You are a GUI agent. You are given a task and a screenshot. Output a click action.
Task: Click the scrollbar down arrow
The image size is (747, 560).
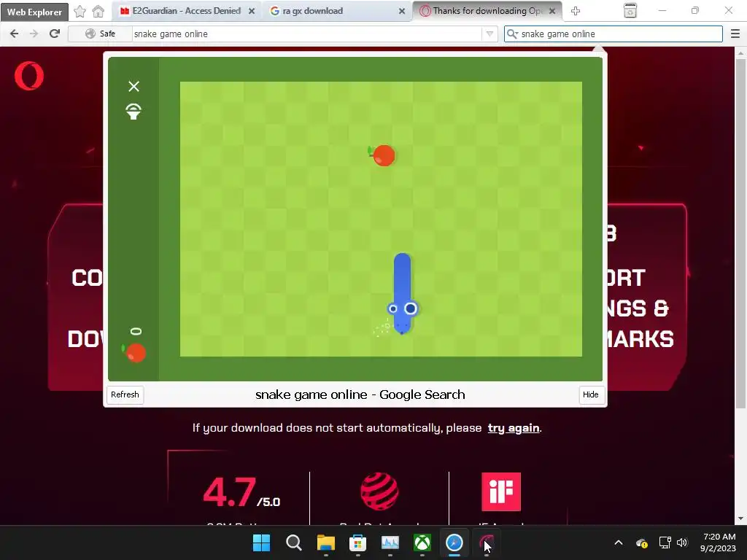pos(740,518)
